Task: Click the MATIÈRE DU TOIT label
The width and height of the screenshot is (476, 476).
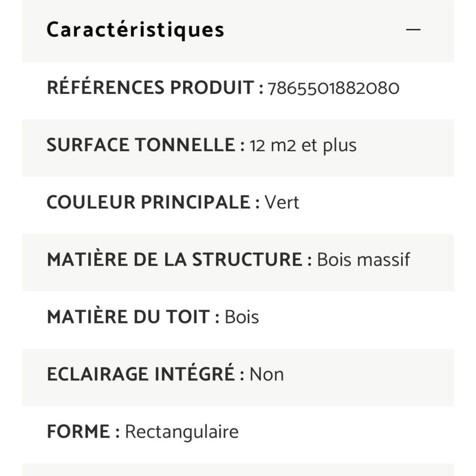Action: point(128,317)
